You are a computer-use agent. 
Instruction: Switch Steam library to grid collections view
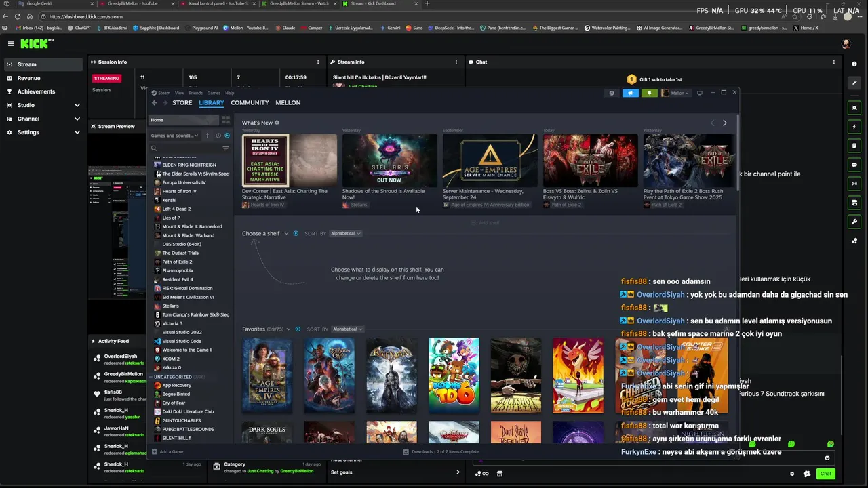(x=226, y=120)
